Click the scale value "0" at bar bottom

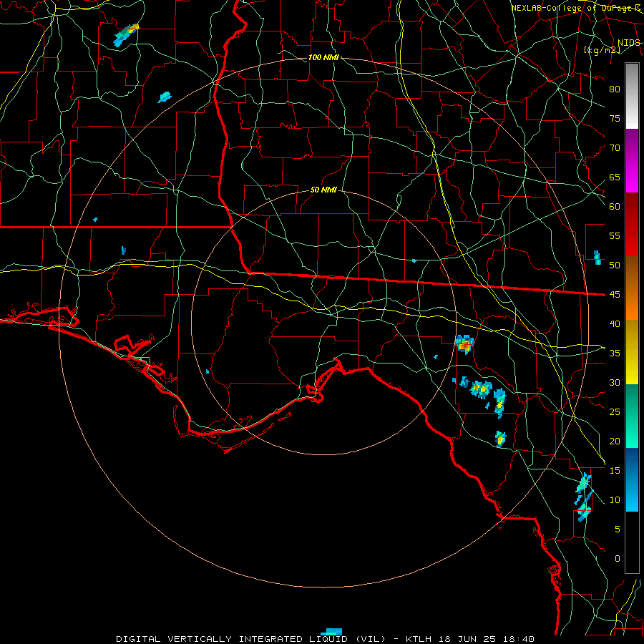(x=618, y=559)
